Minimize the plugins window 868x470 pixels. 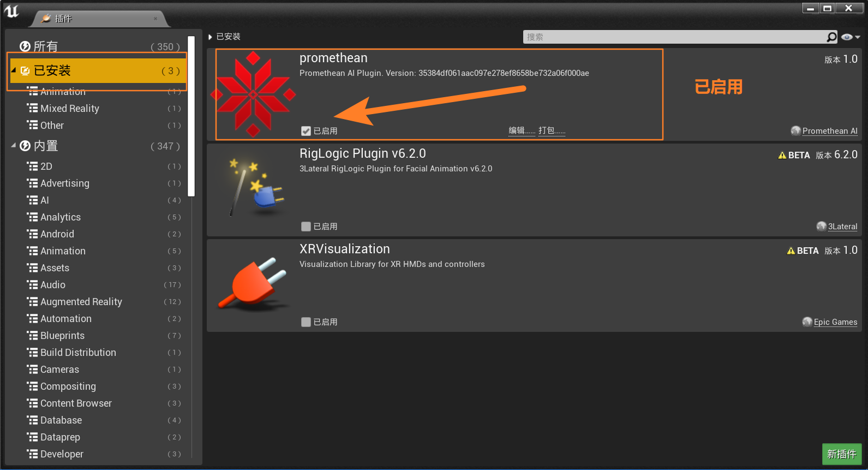(x=811, y=8)
